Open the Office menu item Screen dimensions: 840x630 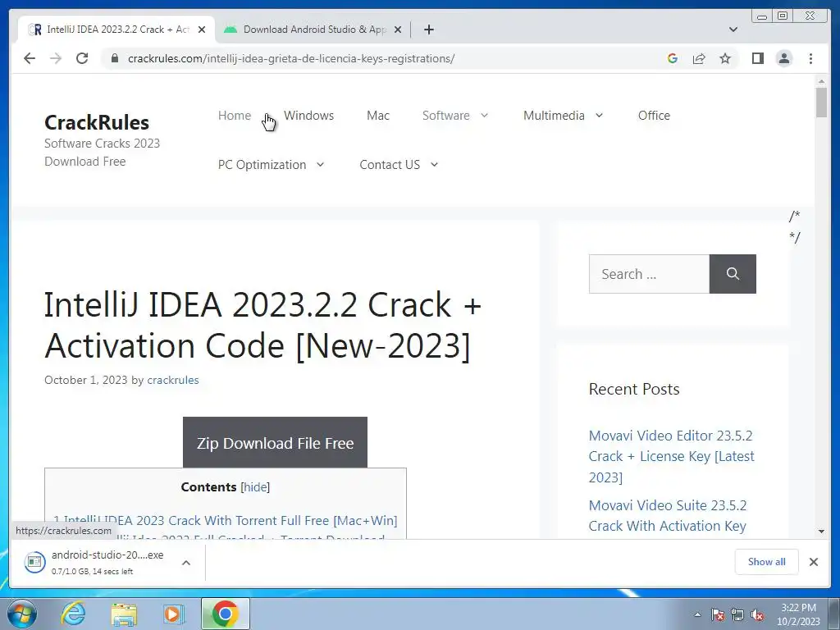(654, 115)
